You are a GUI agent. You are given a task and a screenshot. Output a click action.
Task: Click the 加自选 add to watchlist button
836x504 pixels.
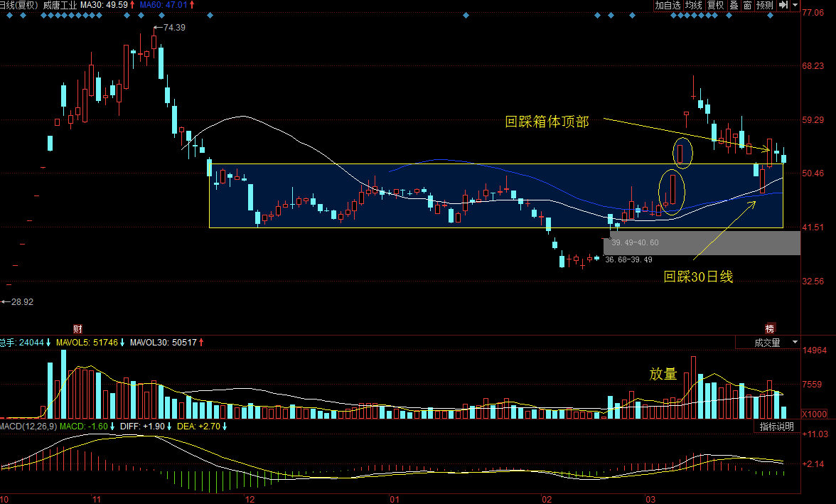668,5
